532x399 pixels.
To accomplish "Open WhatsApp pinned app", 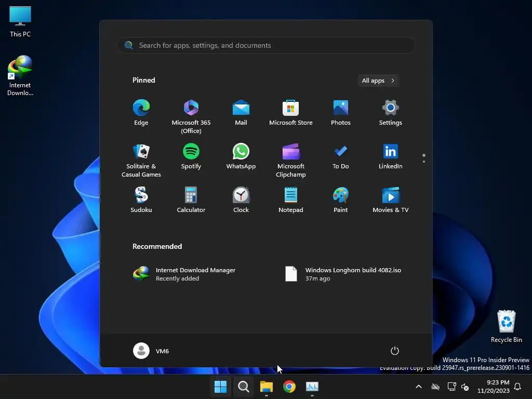I will click(241, 156).
